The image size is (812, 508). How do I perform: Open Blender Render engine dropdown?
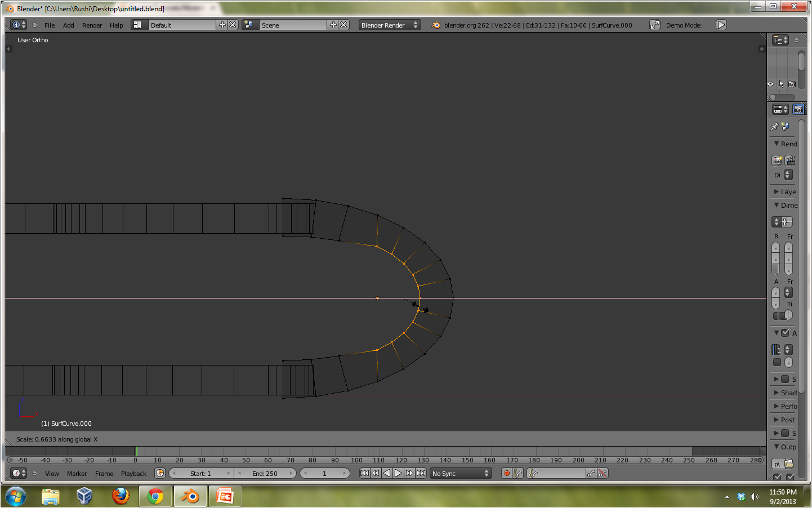coord(390,25)
